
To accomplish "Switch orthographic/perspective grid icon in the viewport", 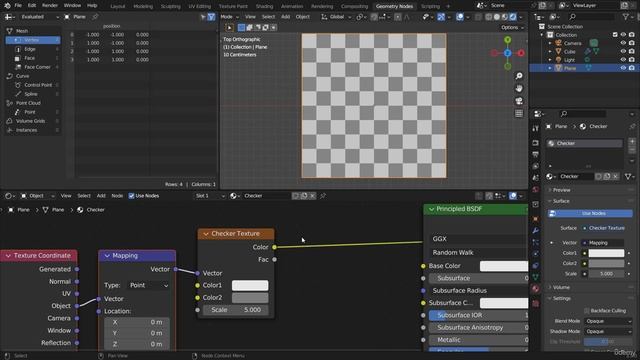I will (x=519, y=114).
